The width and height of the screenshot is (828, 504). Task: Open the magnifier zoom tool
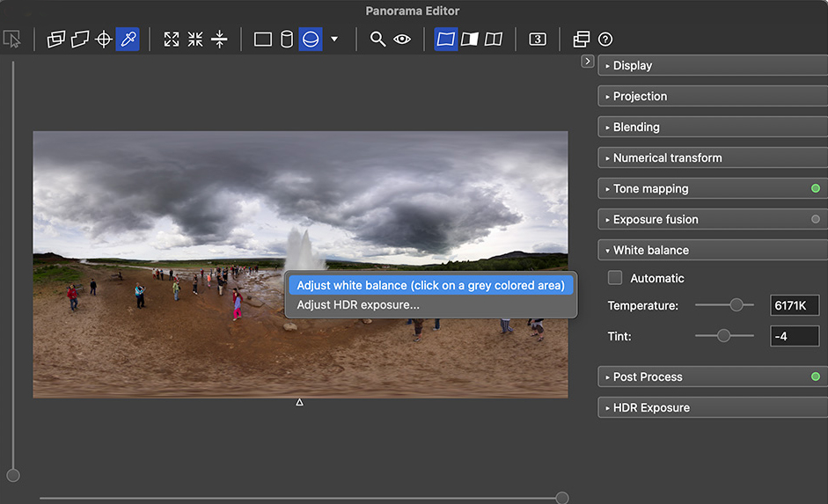pos(377,40)
